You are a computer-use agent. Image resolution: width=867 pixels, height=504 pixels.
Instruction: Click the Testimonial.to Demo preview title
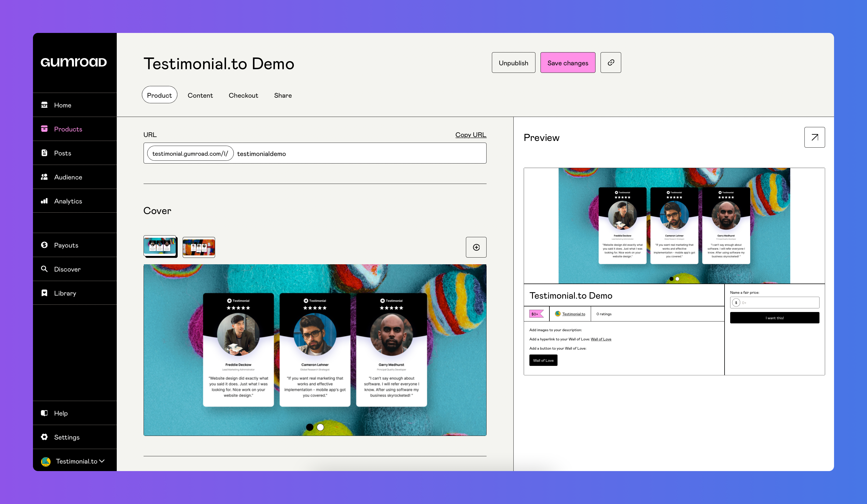(571, 296)
